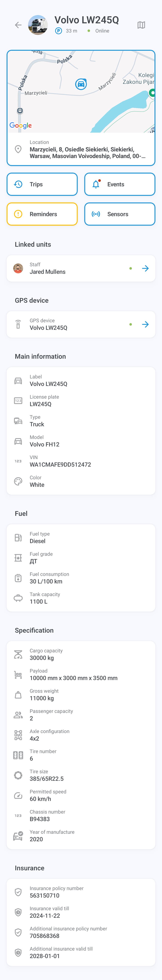The image size is (162, 980).
Task: Open Jared Mullens details via the arrow
Action: pyautogui.click(x=146, y=268)
